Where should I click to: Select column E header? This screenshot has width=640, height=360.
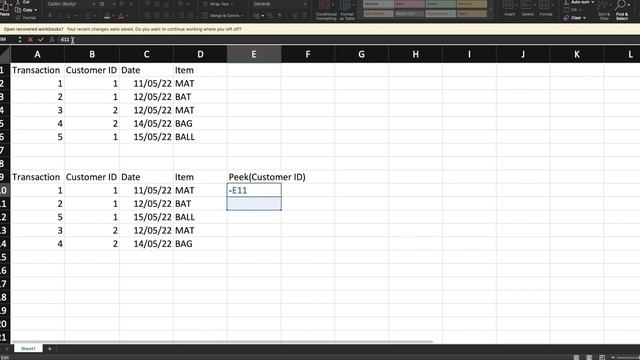tap(254, 54)
